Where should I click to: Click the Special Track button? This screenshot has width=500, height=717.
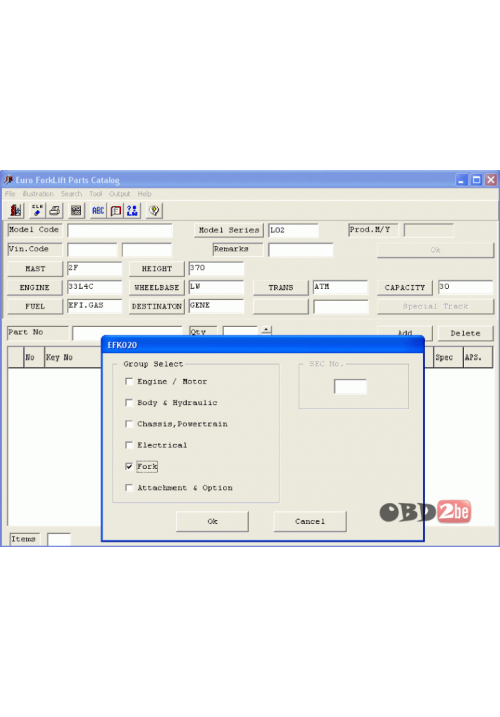pos(435,306)
